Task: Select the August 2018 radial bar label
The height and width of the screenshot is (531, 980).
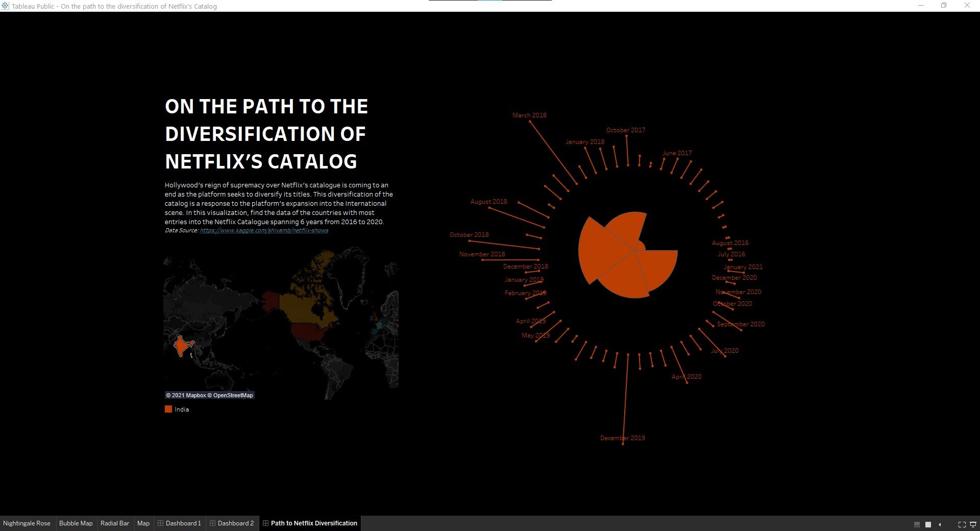Action: tap(489, 202)
